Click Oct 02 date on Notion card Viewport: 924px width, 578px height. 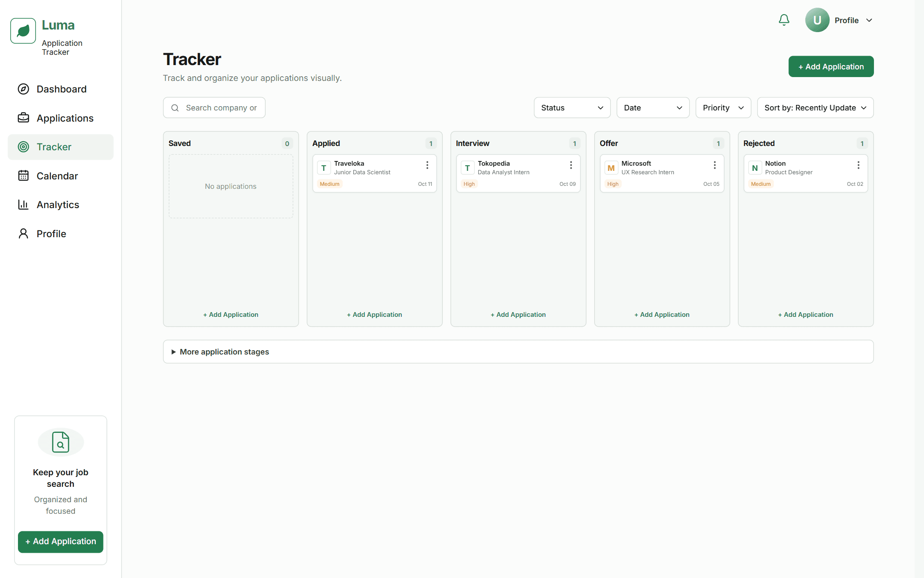coord(855,184)
